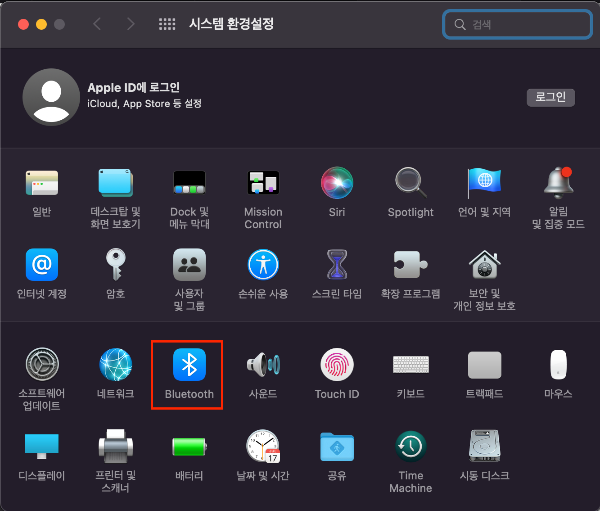Click the 로그인 button
Image resolution: width=600 pixels, height=511 pixels.
[551, 98]
